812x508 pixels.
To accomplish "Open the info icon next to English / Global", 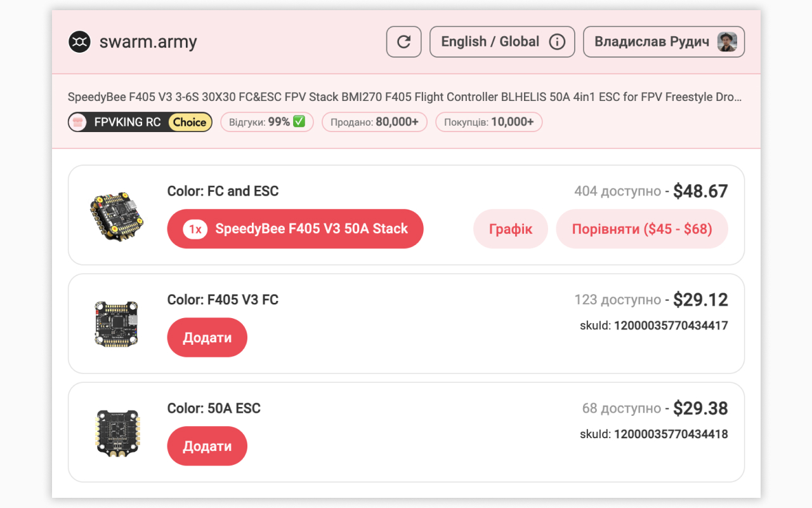I will pos(557,41).
